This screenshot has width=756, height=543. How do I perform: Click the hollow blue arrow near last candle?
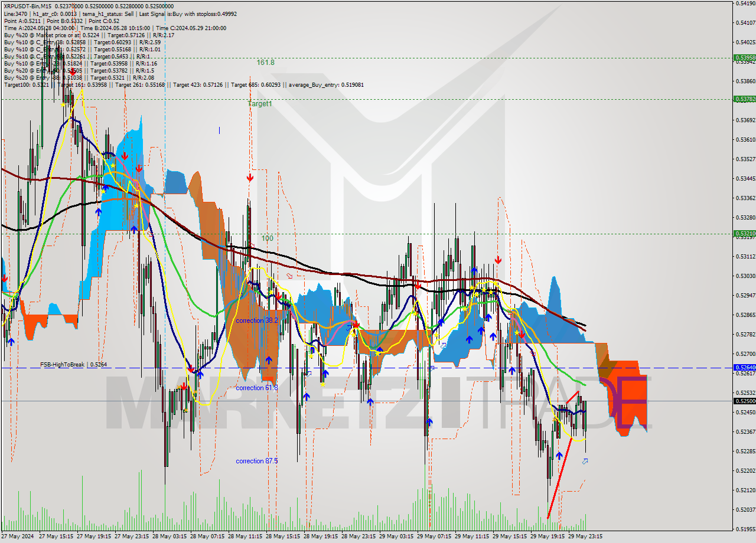tap(585, 462)
